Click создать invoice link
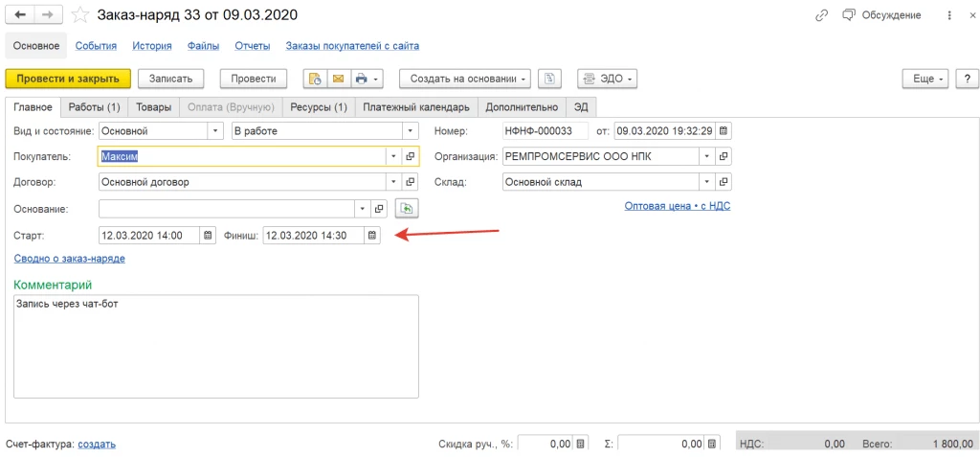This screenshot has width=980, height=457. pos(97,445)
